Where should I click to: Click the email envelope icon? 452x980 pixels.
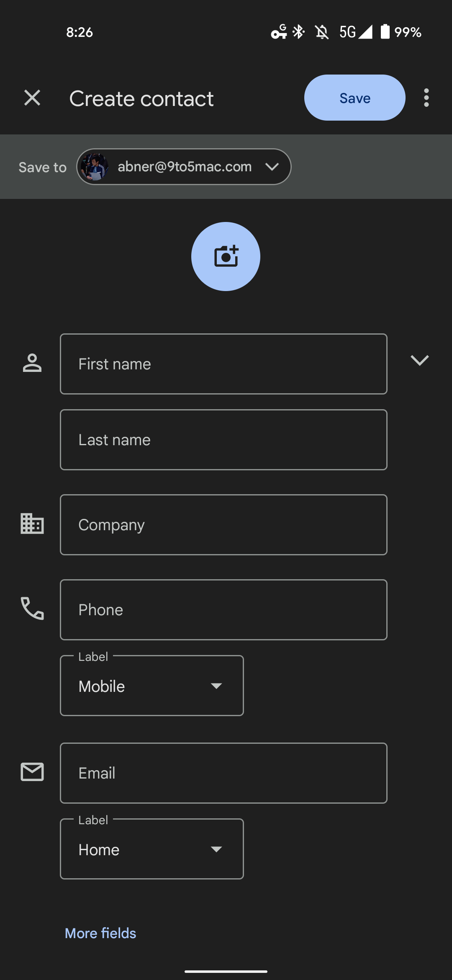click(x=32, y=772)
